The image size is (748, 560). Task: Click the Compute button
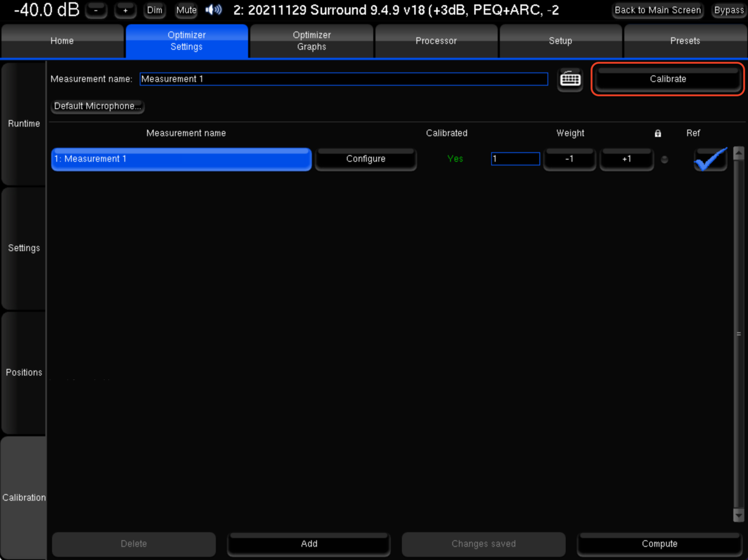tap(659, 544)
